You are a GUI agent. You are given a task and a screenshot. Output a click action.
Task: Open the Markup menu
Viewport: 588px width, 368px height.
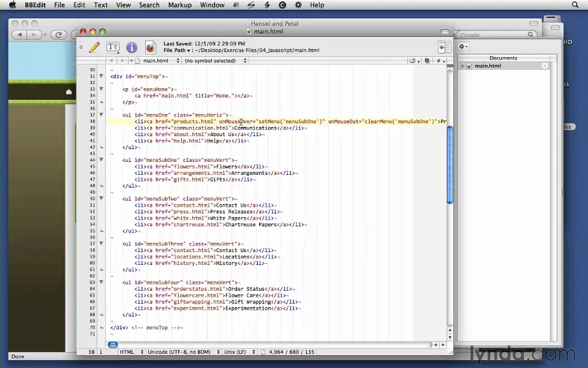click(180, 5)
